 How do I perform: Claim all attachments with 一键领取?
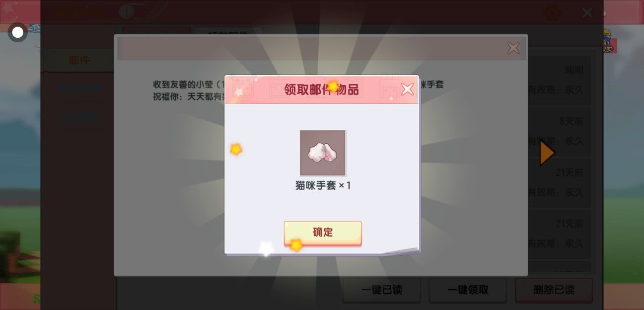pos(468,290)
